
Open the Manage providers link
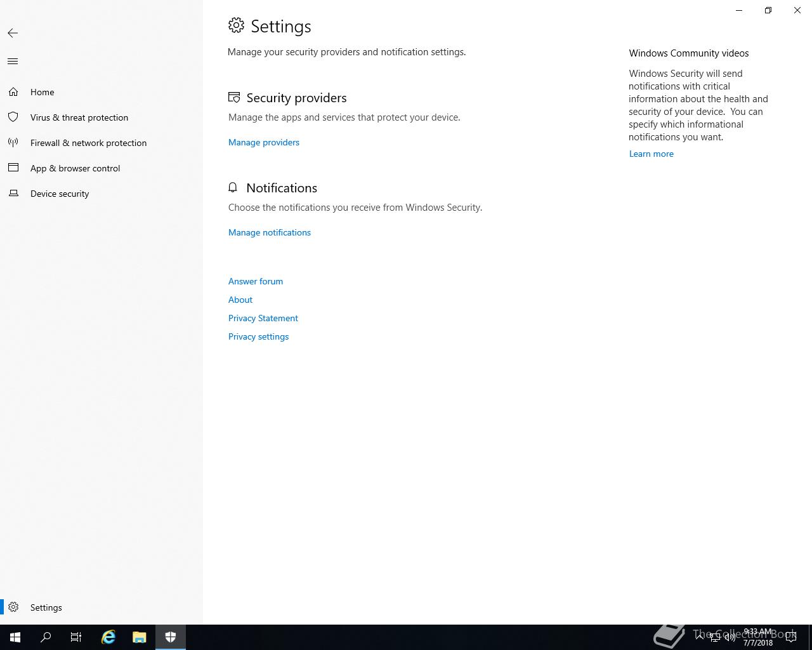coord(264,142)
